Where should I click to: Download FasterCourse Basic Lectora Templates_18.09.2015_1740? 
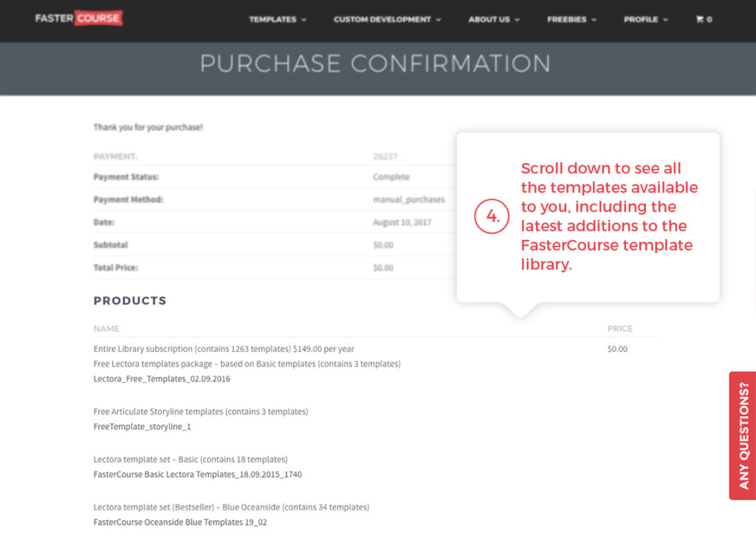[x=197, y=474]
